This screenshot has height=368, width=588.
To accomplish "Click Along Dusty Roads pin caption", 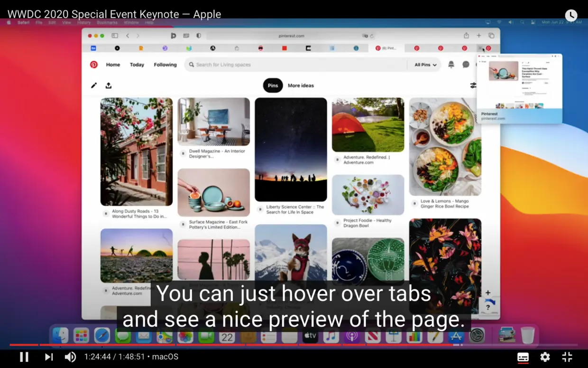I will (139, 214).
